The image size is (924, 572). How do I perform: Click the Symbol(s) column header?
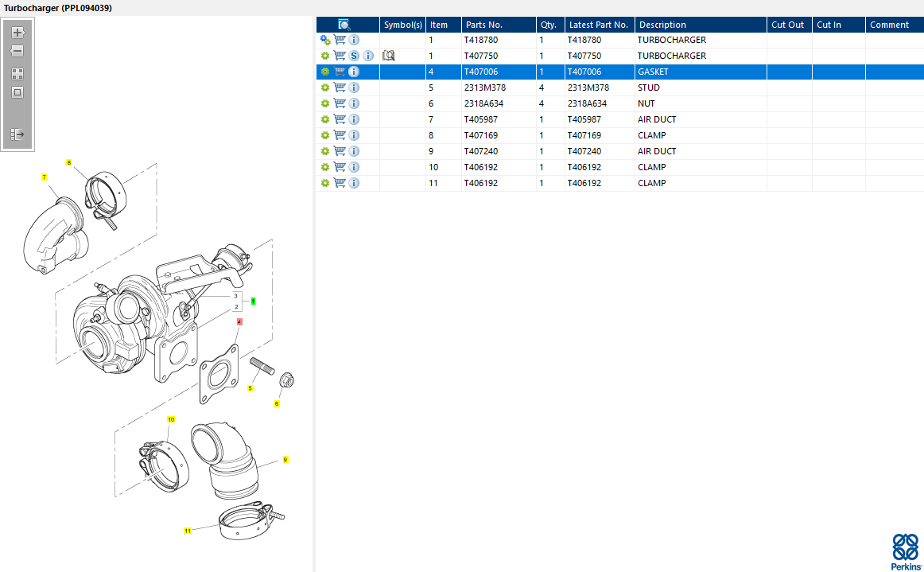(402, 25)
